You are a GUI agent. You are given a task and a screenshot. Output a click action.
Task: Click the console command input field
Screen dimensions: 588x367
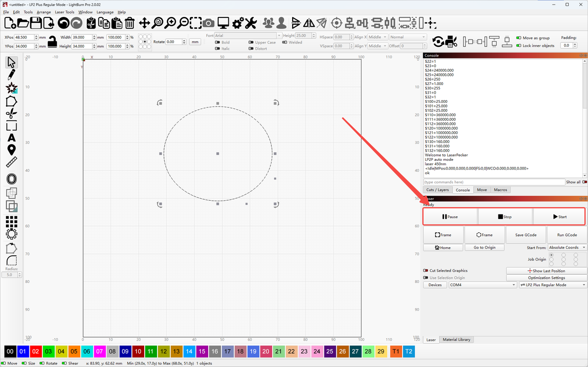point(494,182)
